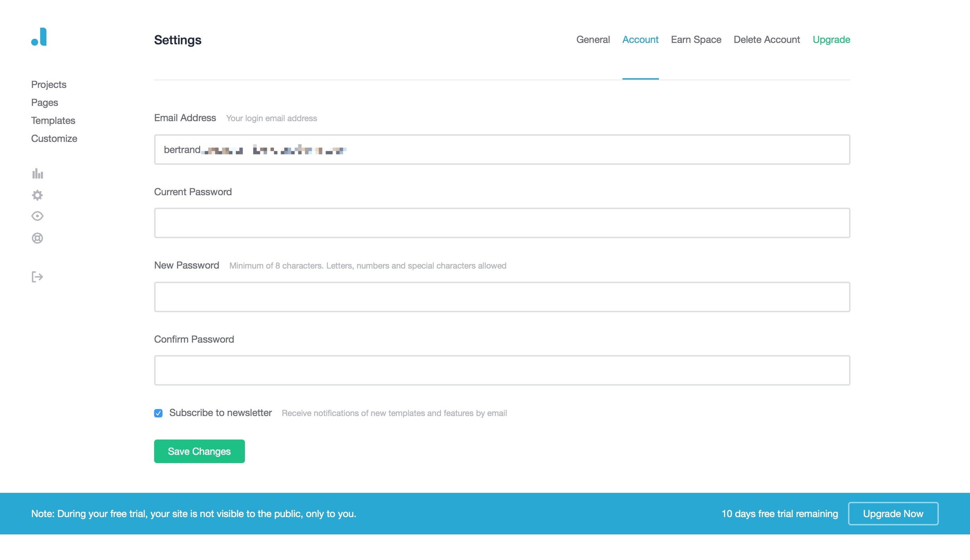Go to the Delete Account tab
This screenshot has width=970, height=560.
click(767, 40)
